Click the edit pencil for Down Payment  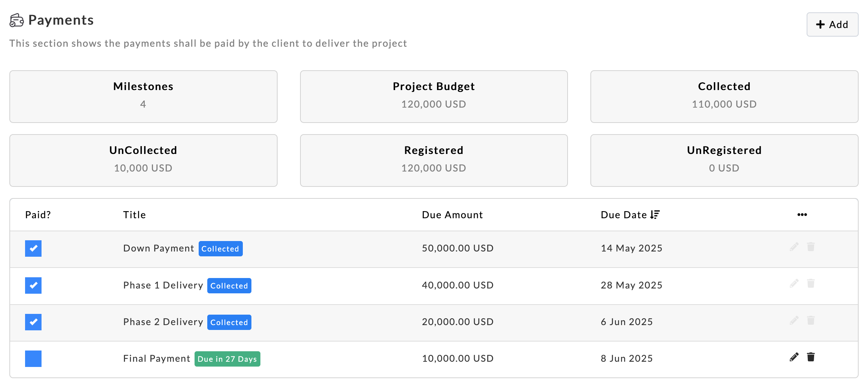point(794,247)
